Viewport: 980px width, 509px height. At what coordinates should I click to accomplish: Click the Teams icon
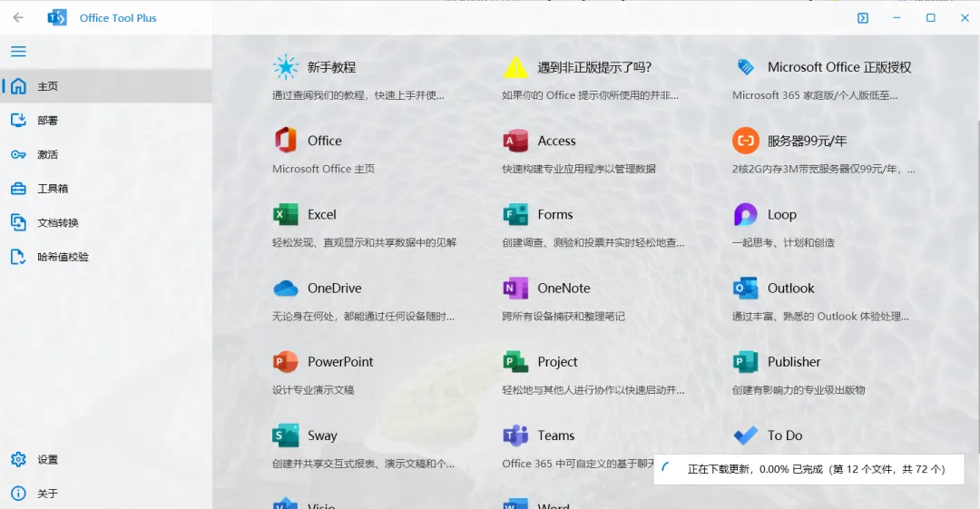[x=515, y=436]
